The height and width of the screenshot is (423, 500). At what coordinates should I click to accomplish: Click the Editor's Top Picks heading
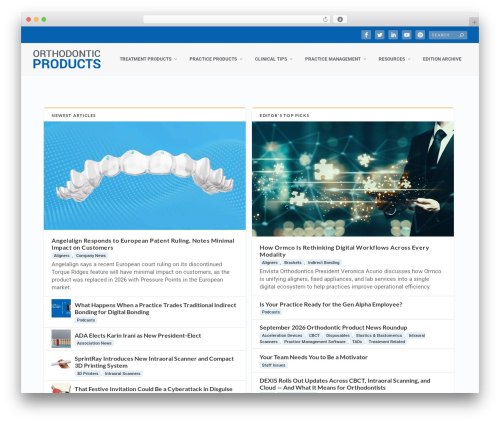point(284,115)
